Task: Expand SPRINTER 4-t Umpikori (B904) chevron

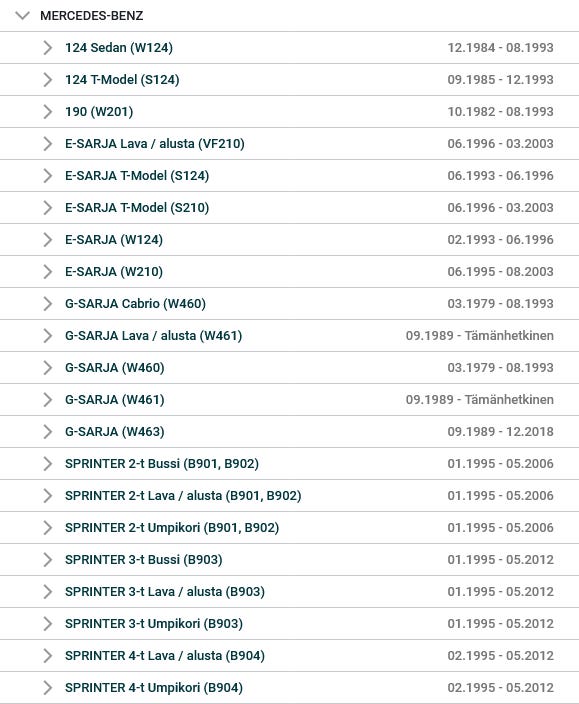Action: coord(48,688)
